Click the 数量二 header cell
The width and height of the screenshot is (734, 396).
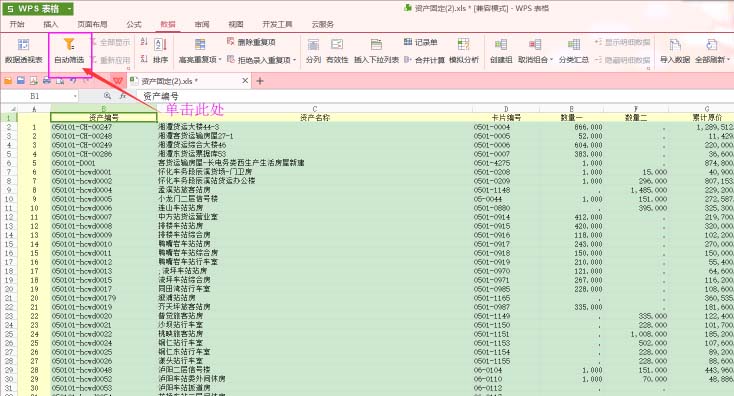pyautogui.click(x=636, y=117)
